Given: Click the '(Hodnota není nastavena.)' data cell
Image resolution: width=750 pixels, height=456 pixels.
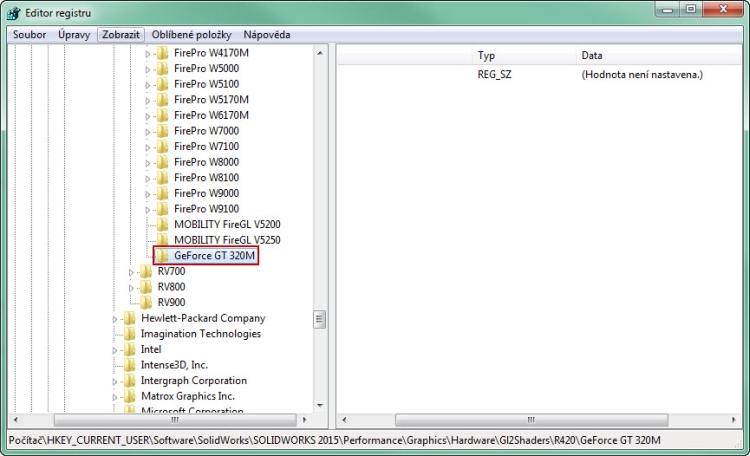Looking at the screenshot, I should click(x=642, y=75).
